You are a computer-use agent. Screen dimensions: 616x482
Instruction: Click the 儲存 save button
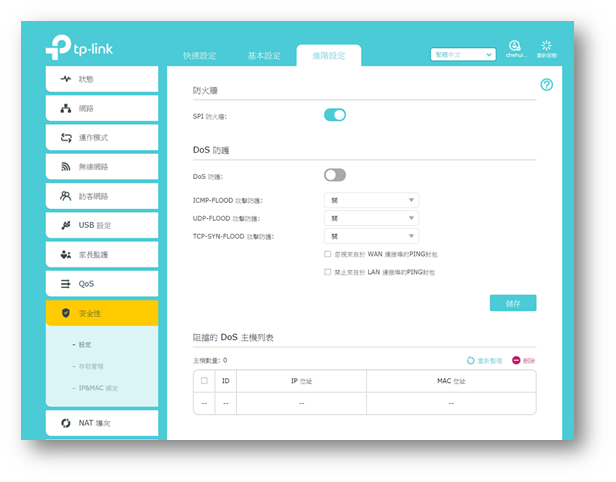pyautogui.click(x=513, y=303)
